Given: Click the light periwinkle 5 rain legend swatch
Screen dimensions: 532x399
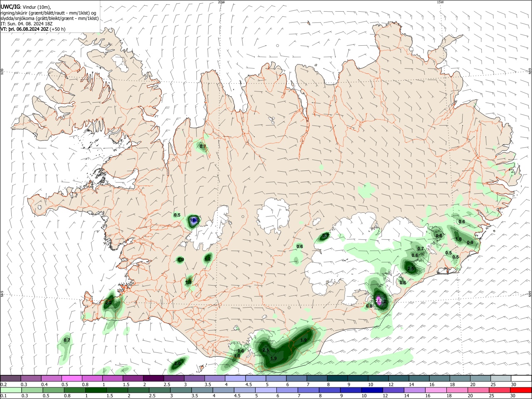Looking at the screenshot, I should pyautogui.click(x=266, y=390).
